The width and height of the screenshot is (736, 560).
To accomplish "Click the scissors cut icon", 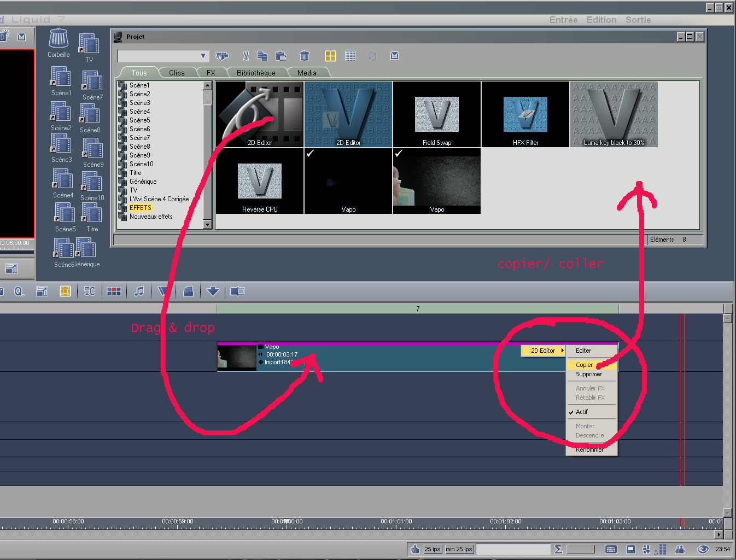I will coord(246,56).
